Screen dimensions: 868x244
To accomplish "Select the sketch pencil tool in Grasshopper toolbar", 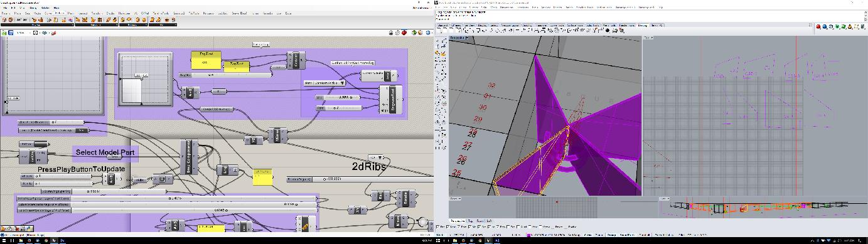I will point(53,33).
